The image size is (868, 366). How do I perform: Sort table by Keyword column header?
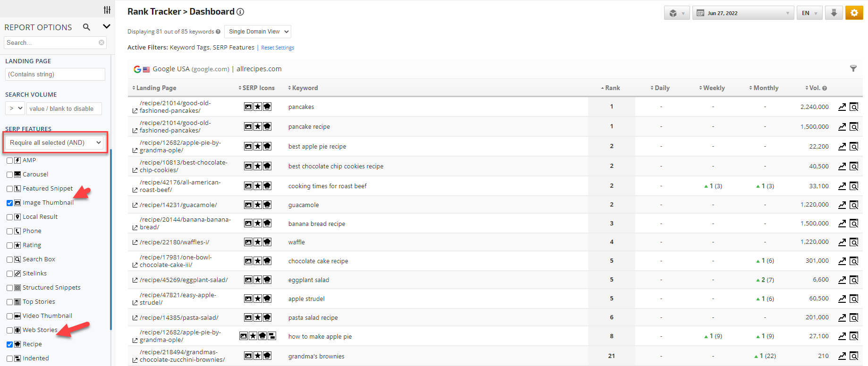pos(305,88)
